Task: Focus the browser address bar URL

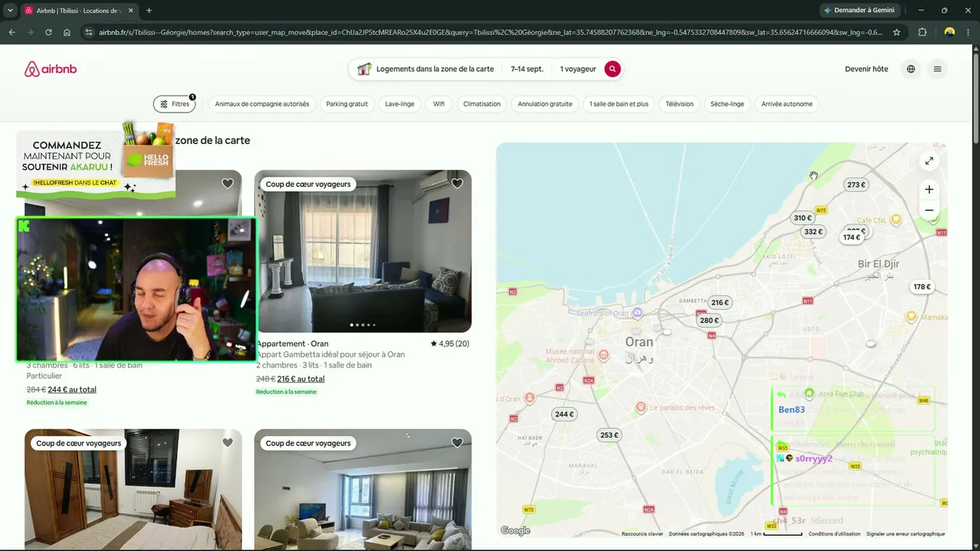Action: click(x=490, y=32)
